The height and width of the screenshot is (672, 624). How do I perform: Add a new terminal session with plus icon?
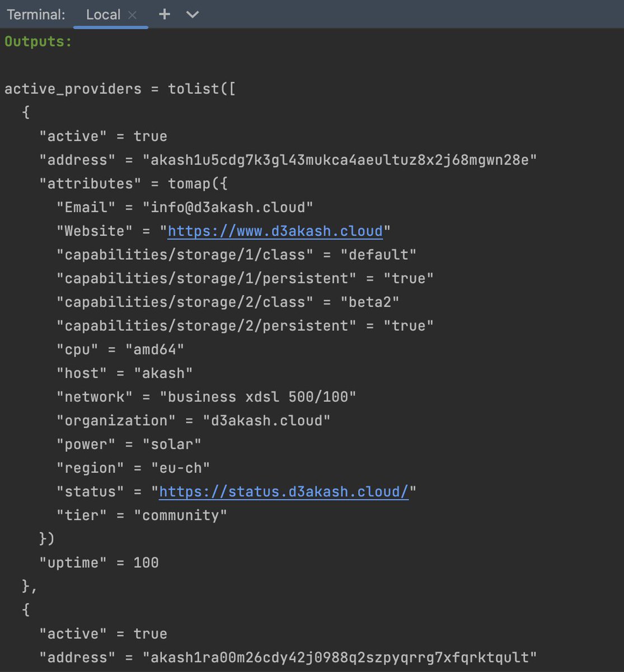tap(165, 14)
